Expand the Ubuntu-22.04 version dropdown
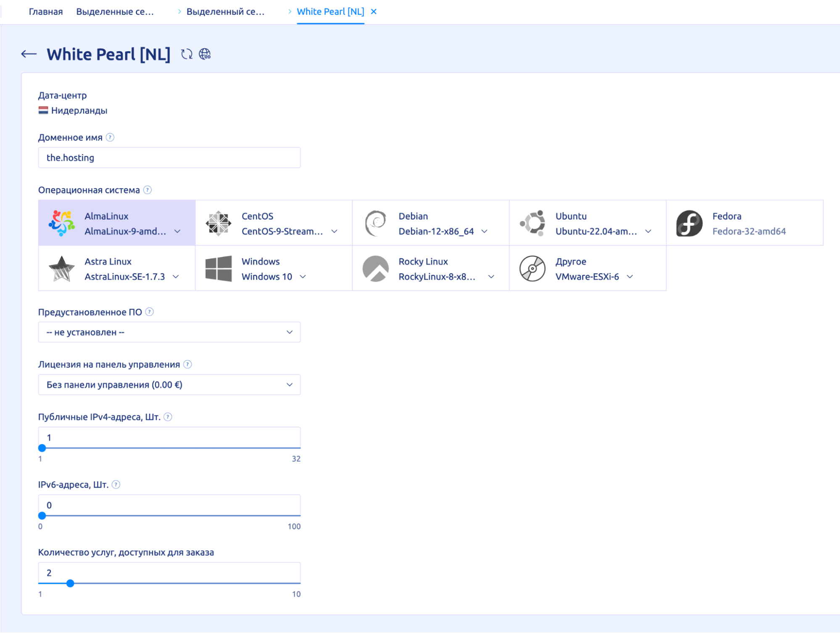The width and height of the screenshot is (840, 633). point(648,232)
